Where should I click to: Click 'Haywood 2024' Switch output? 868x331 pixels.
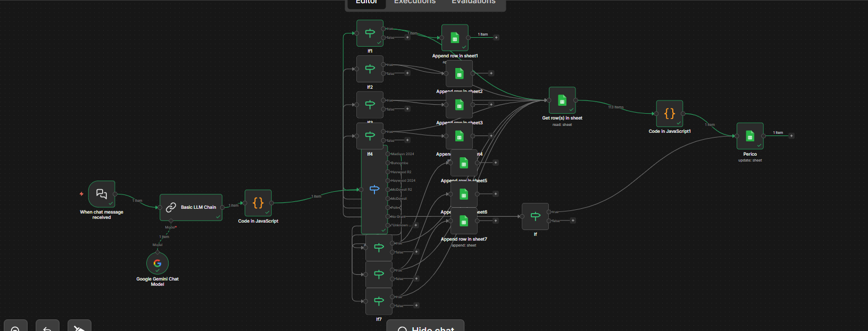point(389,181)
